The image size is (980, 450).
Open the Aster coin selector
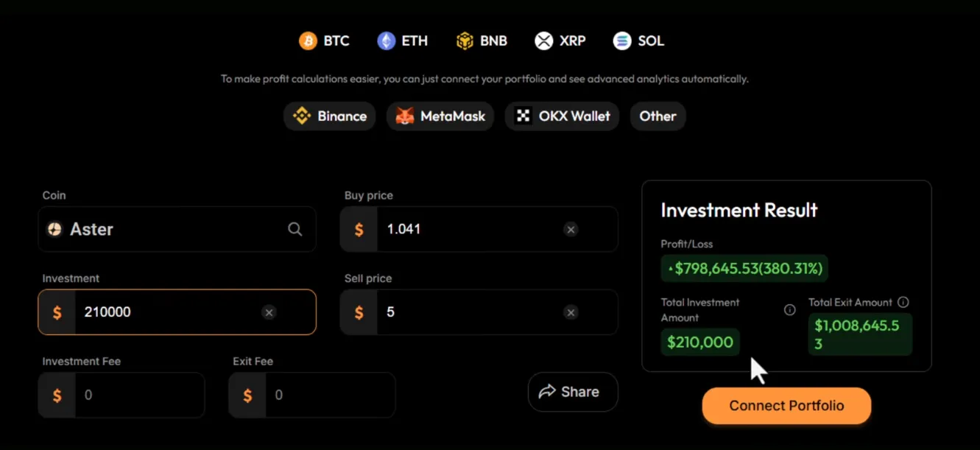[x=162, y=229]
